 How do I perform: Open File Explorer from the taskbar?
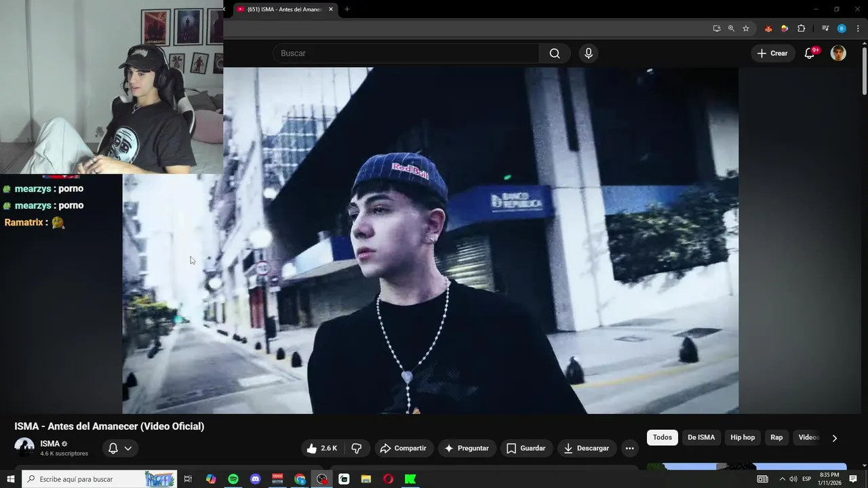coord(366,479)
